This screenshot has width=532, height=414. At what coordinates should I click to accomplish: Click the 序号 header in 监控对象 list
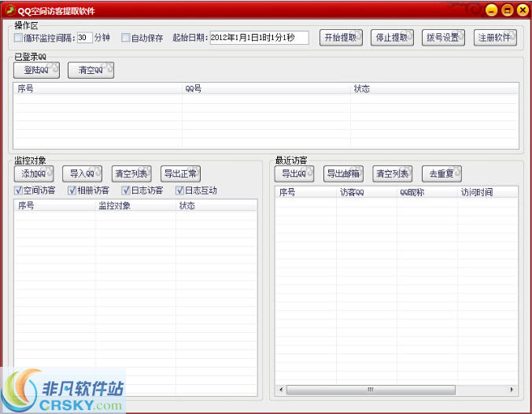pos(54,205)
